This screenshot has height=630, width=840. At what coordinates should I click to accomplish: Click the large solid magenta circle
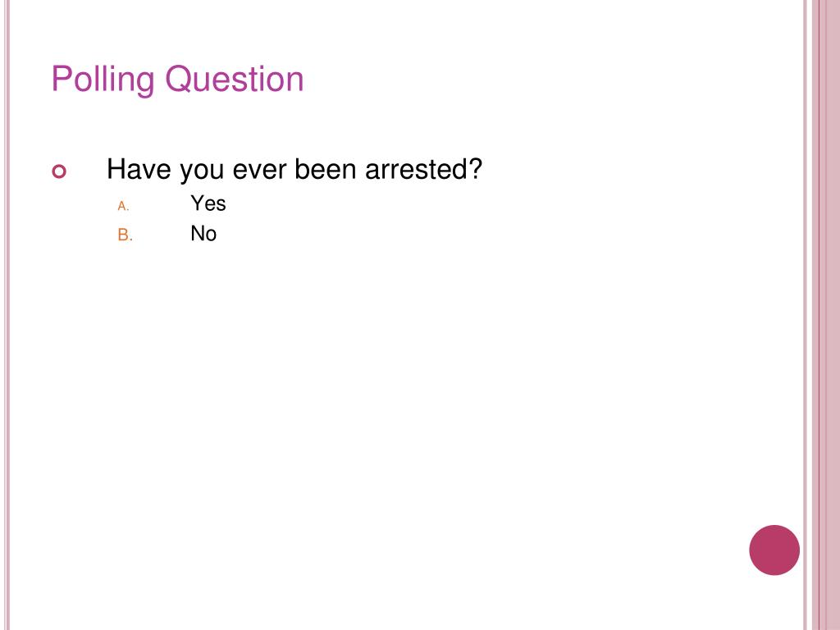point(774,550)
